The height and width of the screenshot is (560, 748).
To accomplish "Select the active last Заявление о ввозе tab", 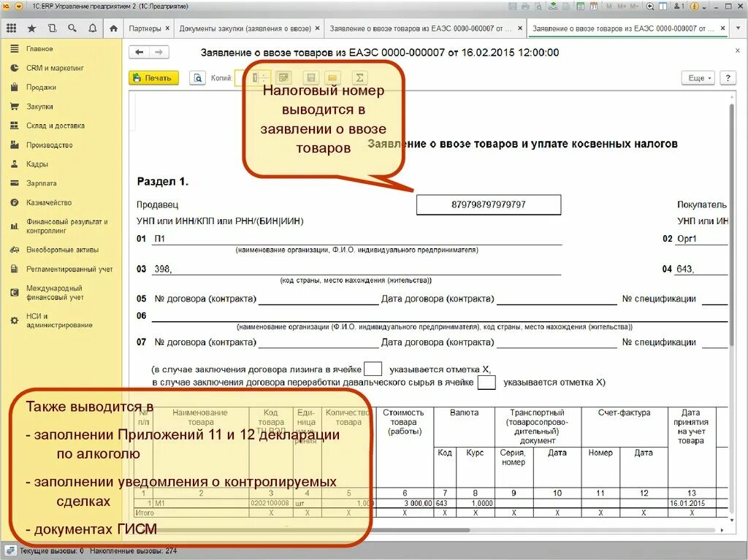I will click(x=623, y=28).
